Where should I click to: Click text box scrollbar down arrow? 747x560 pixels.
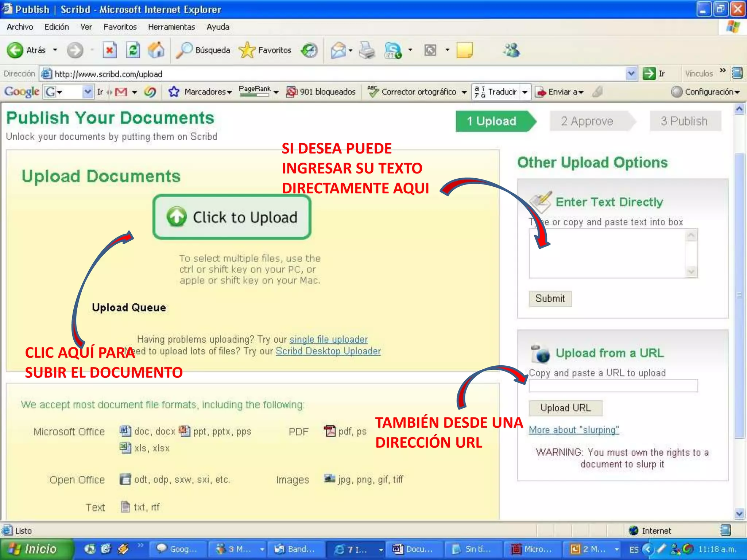coord(692,272)
